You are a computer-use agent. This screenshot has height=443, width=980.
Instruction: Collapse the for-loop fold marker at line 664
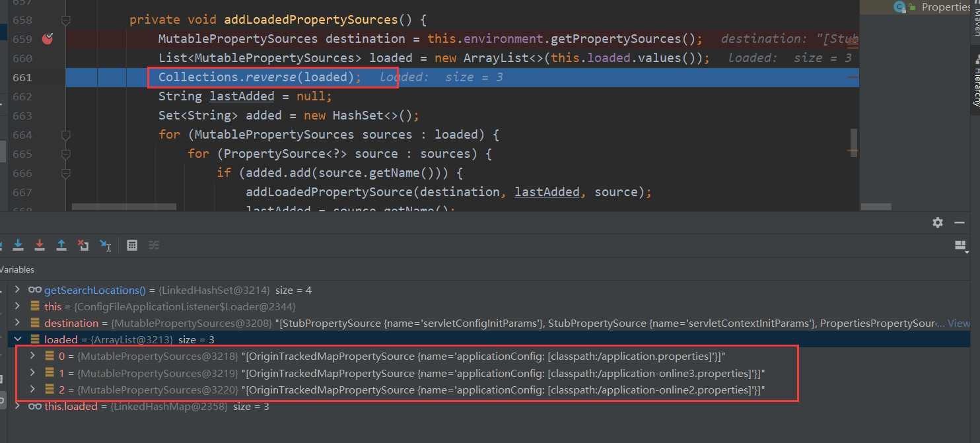coord(65,135)
